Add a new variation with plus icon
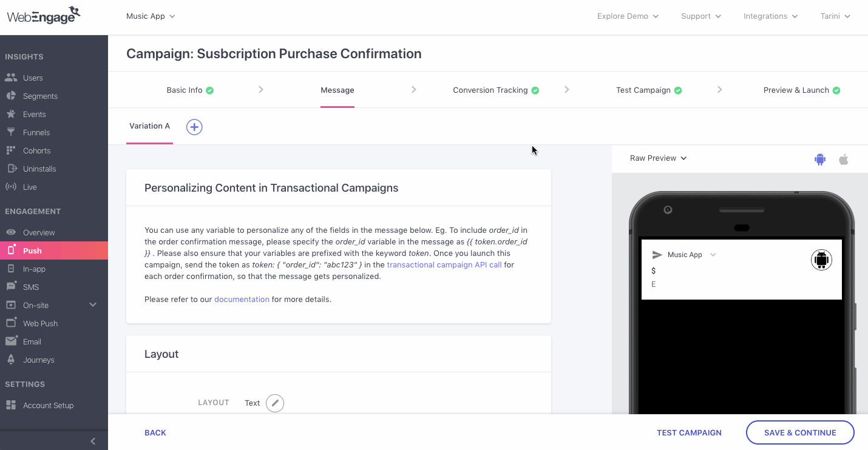This screenshot has height=450, width=868. pyautogui.click(x=194, y=127)
